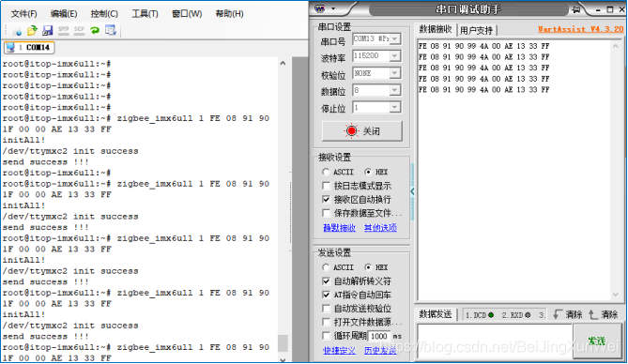This screenshot has height=364, width=628.
Task: Click the terminal scrollbar down arrow
Action: pyautogui.click(x=283, y=360)
